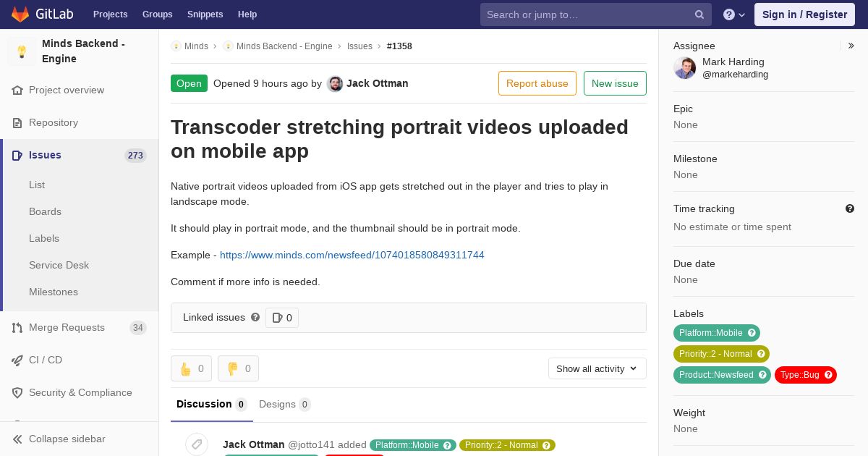Click Mark Harding assignee name
This screenshot has height=456, width=868.
coord(733,62)
